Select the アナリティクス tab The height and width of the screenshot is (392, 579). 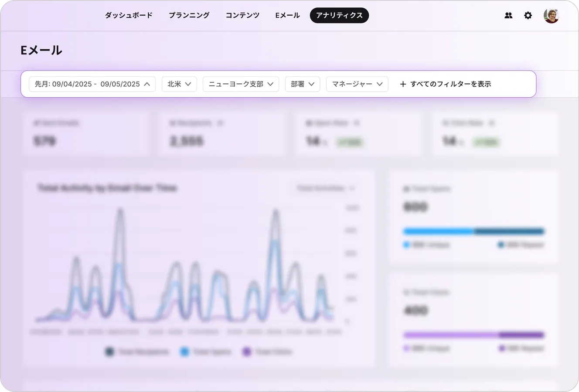point(339,15)
